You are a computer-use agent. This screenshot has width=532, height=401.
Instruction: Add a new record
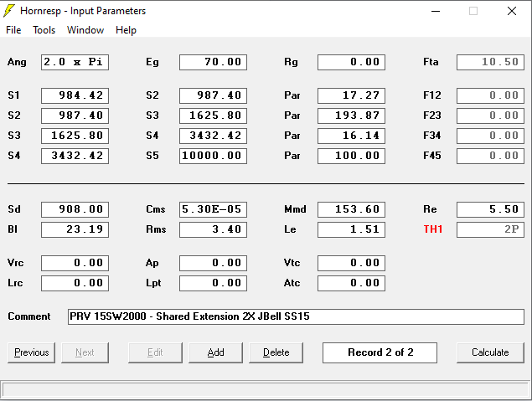tap(216, 352)
